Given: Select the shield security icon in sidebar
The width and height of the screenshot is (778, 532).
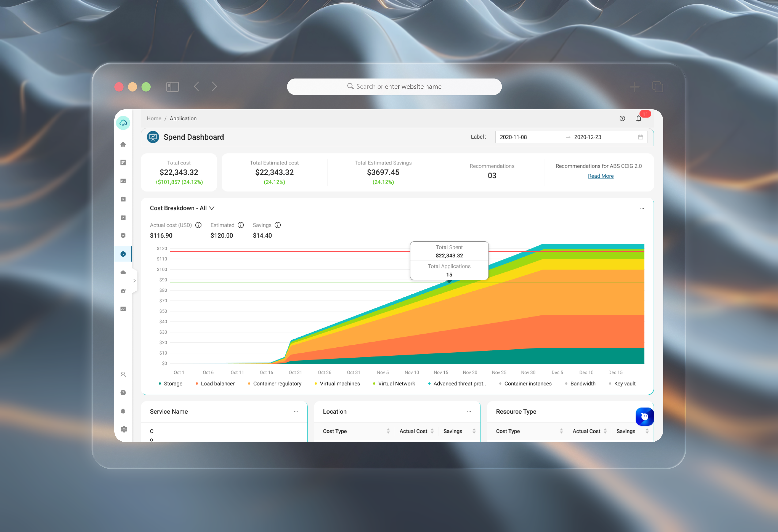Looking at the screenshot, I should point(123,236).
